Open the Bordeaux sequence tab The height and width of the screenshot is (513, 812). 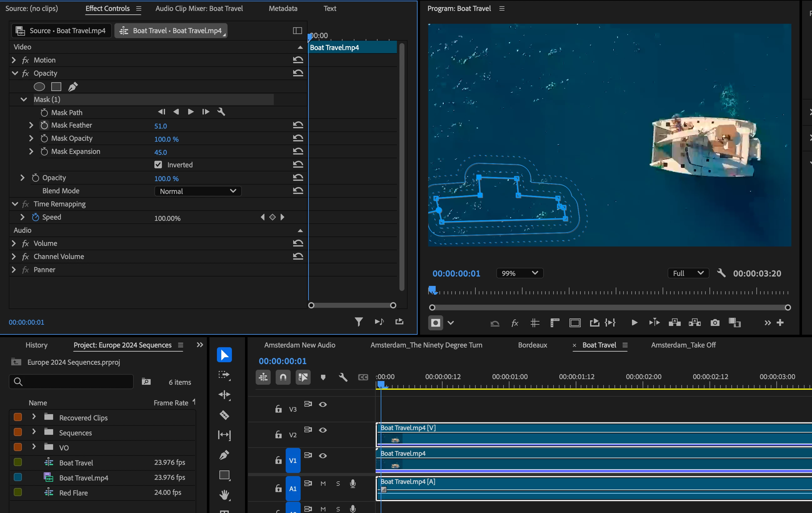click(532, 345)
